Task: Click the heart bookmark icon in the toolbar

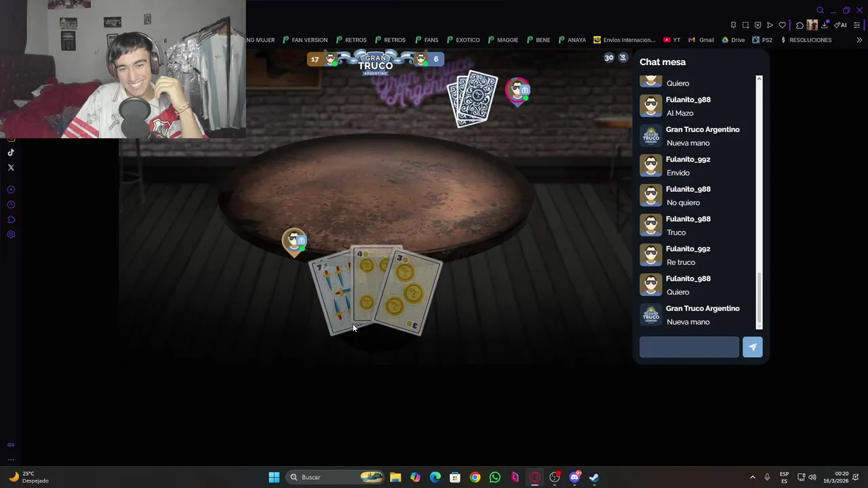Action: coord(782,25)
